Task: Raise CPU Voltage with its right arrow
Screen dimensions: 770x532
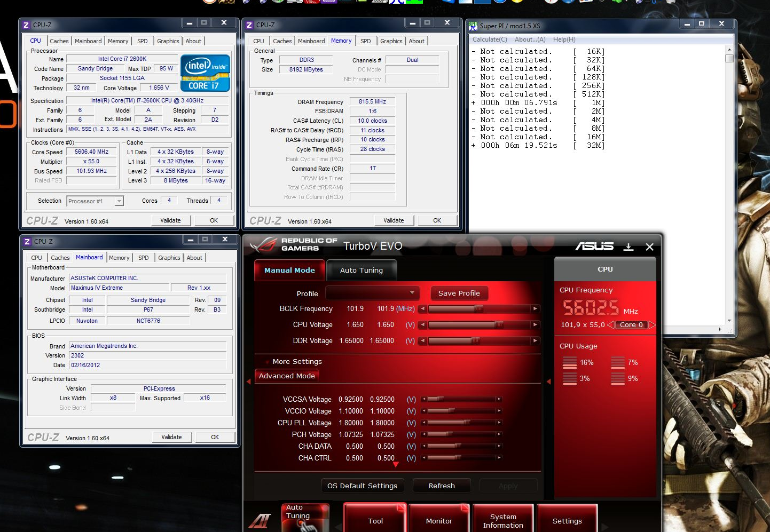Action: [x=535, y=325]
